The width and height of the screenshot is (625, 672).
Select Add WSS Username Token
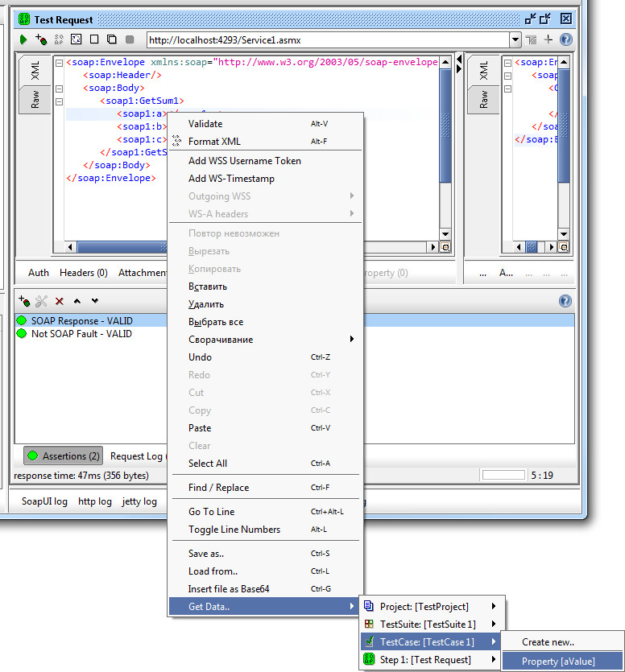[x=266, y=161]
